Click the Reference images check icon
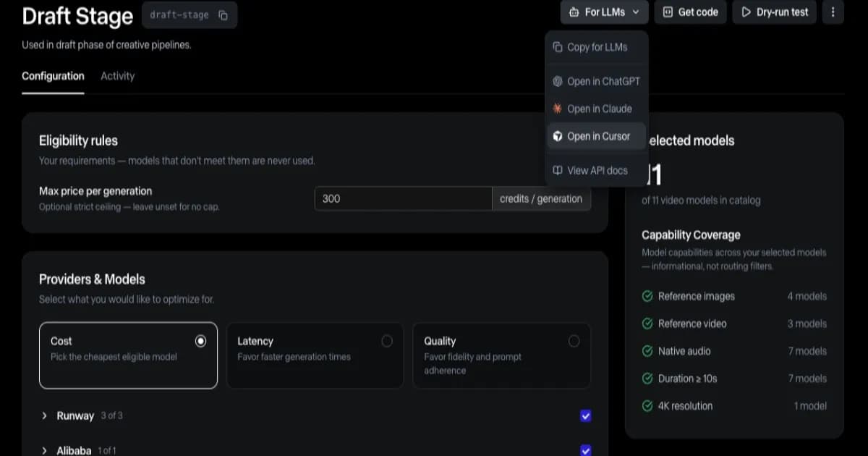This screenshot has width=868, height=456. (647, 296)
